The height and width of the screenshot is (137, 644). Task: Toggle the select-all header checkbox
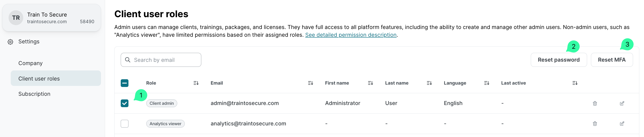click(125, 83)
